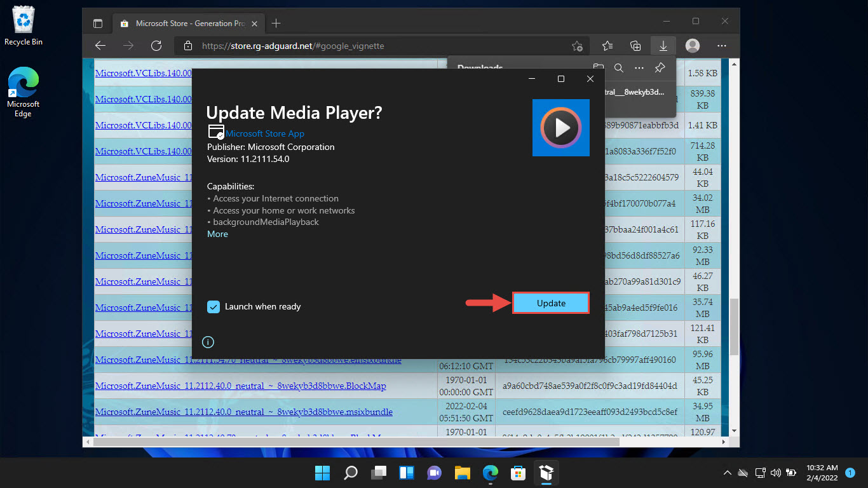Pin the Downloads panel
868x488 pixels.
[x=660, y=67]
